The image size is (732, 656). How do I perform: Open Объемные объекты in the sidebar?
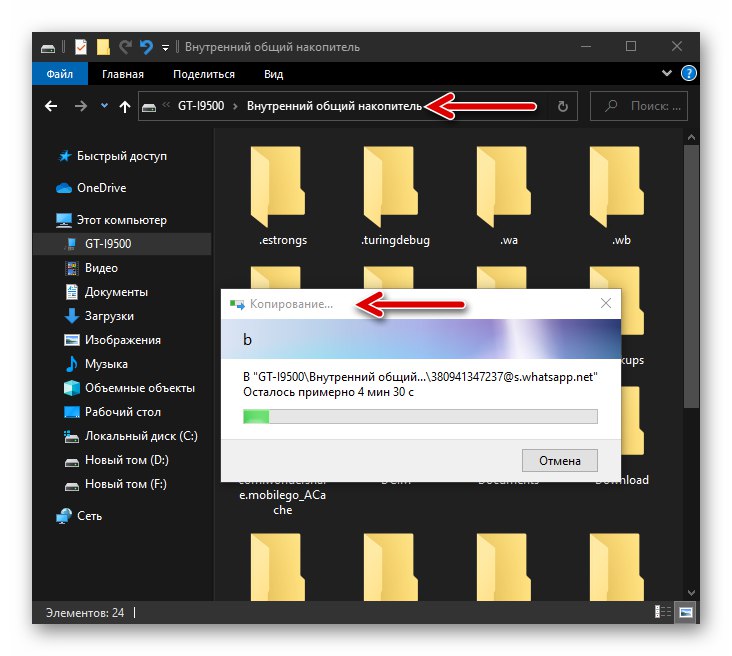point(139,388)
